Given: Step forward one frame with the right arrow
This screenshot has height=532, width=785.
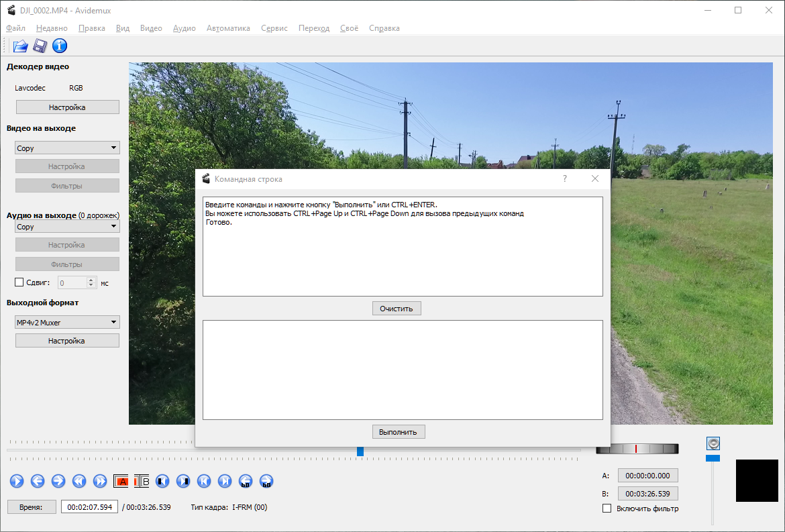Looking at the screenshot, I should click(58, 482).
